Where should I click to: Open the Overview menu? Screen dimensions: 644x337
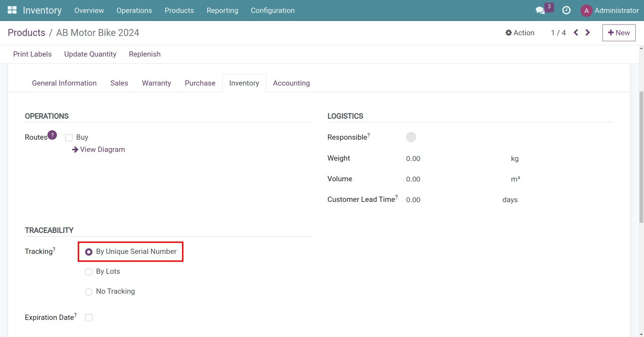(x=89, y=10)
